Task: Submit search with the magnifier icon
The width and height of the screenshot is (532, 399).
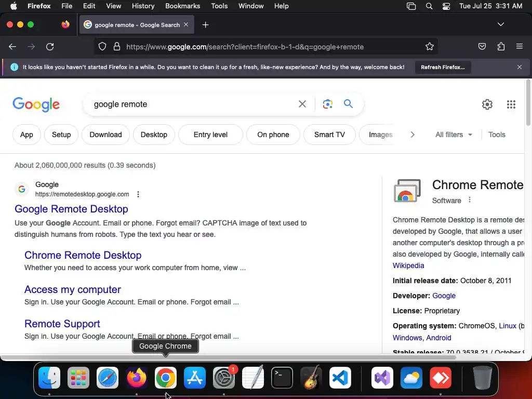Action: coord(348,104)
